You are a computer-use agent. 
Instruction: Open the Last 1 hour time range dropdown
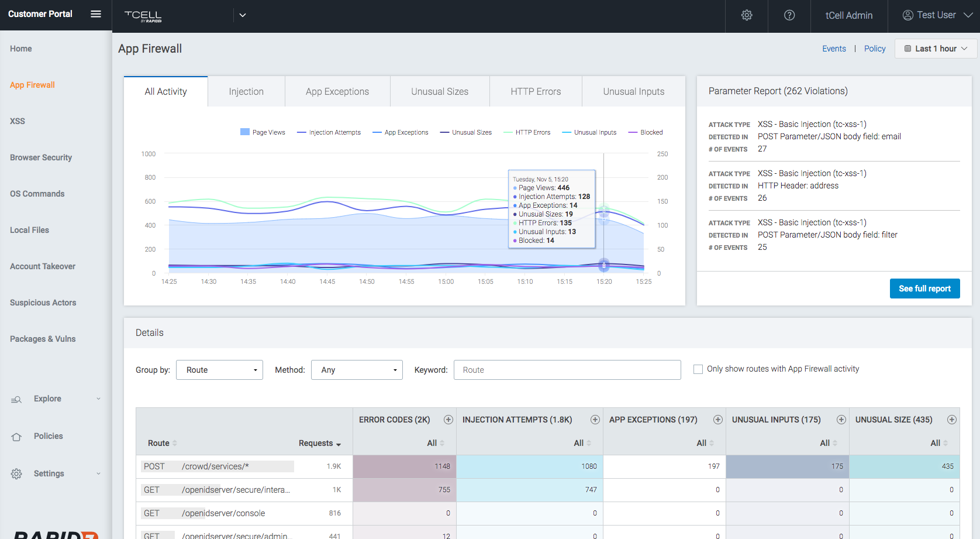[x=936, y=49]
